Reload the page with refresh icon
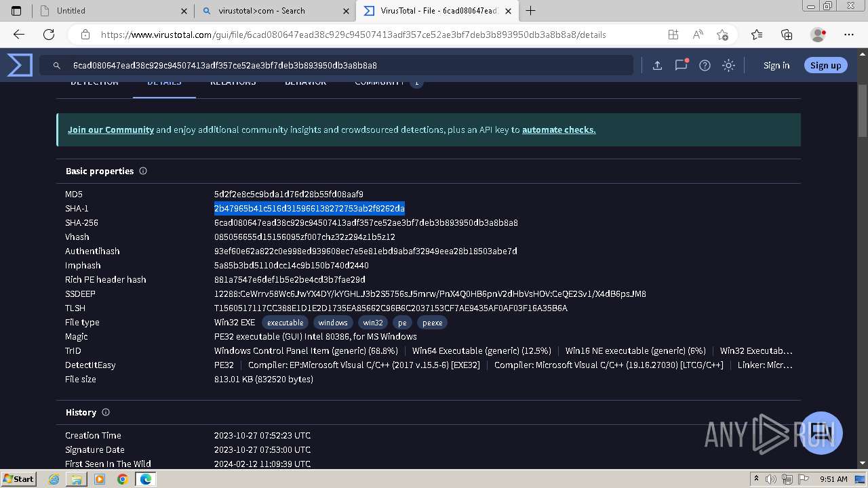This screenshot has width=868, height=488. coord(49,35)
